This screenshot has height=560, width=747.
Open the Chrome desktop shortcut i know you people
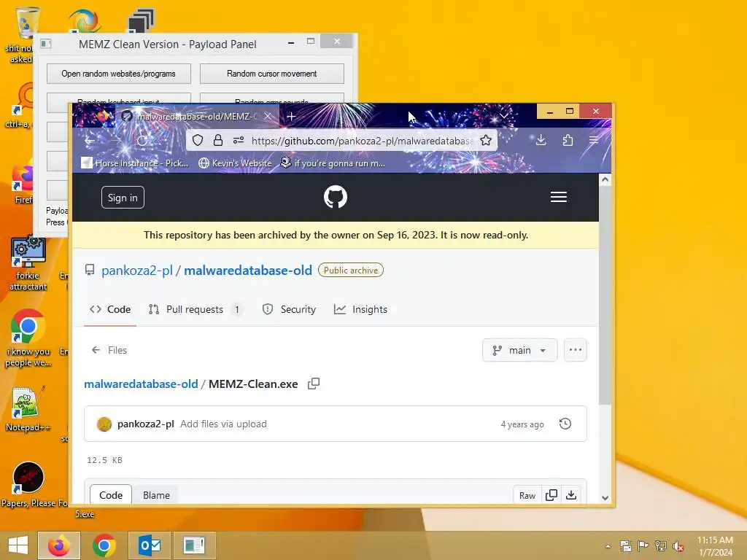tap(28, 338)
